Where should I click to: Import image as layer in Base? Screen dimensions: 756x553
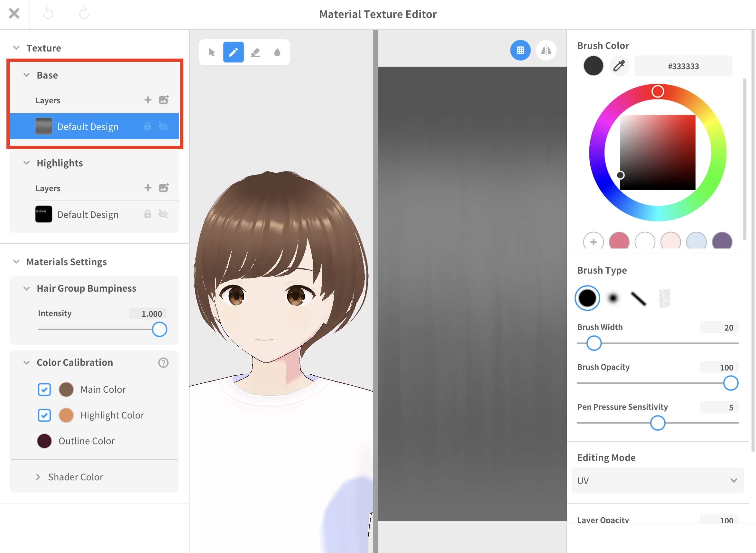163,100
